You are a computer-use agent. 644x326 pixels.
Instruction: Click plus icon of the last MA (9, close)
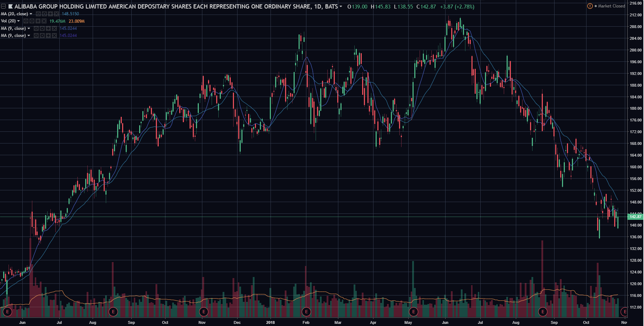48,36
